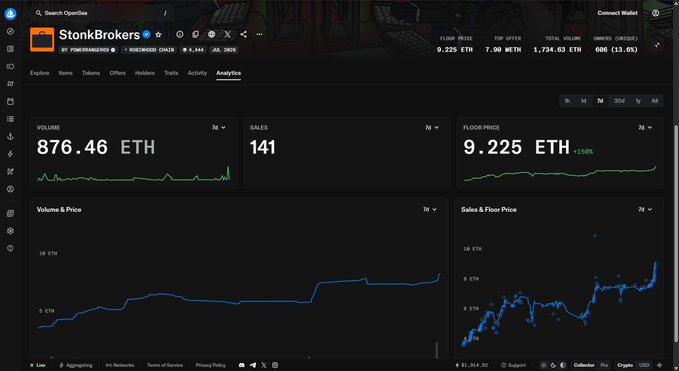Open the Privacy Policy link
679x371 pixels.
tap(210, 365)
